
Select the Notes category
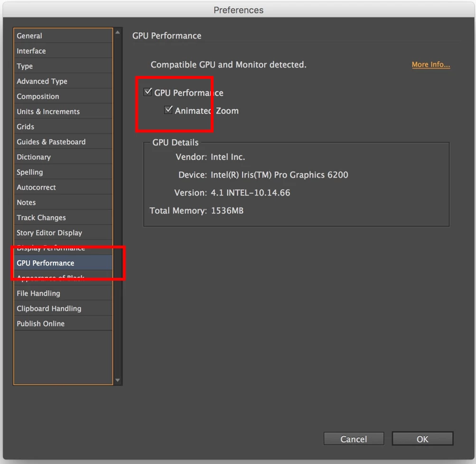pos(63,202)
